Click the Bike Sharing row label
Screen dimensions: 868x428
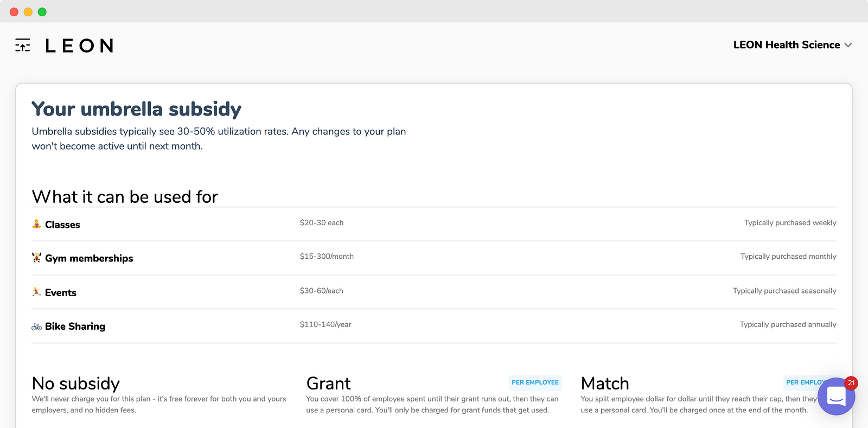tap(75, 327)
